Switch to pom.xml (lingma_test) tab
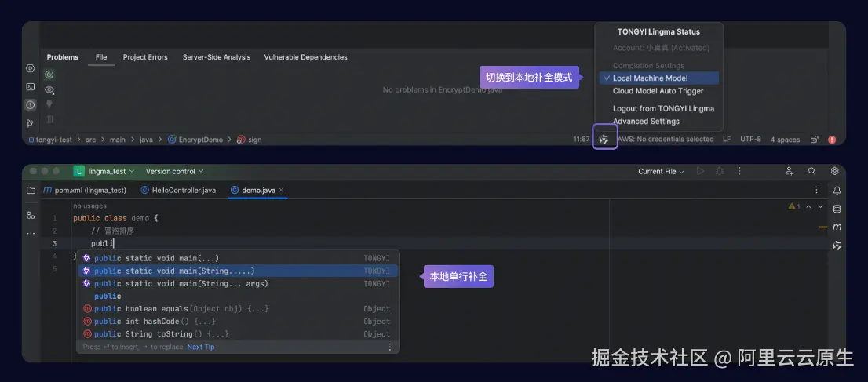Viewport: 868px width, 382px height. [x=86, y=191]
